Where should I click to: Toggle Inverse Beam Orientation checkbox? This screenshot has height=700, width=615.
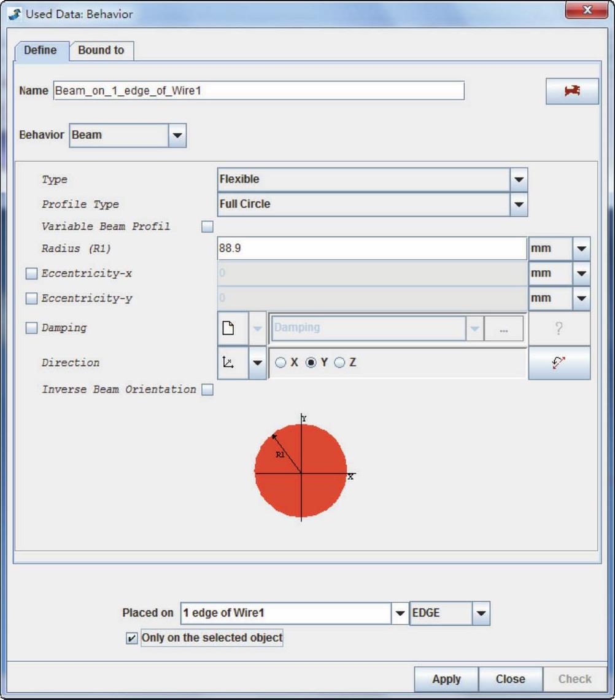pyautogui.click(x=207, y=390)
